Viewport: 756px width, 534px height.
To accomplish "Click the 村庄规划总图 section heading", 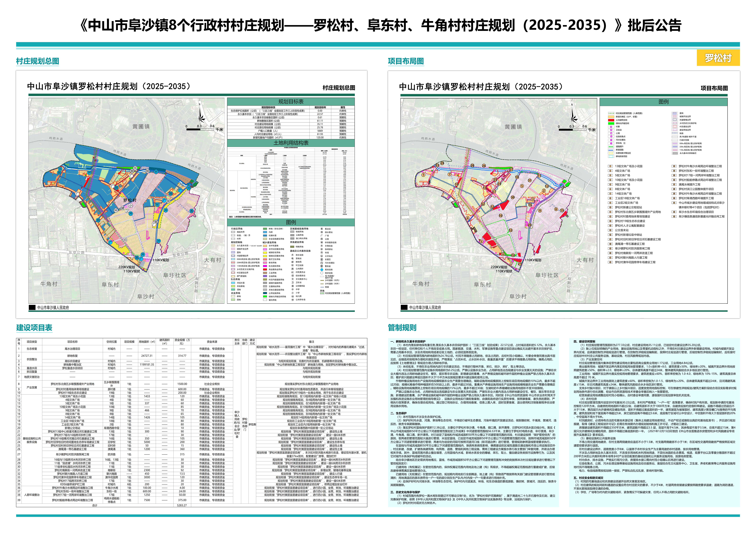I will click(37, 61).
